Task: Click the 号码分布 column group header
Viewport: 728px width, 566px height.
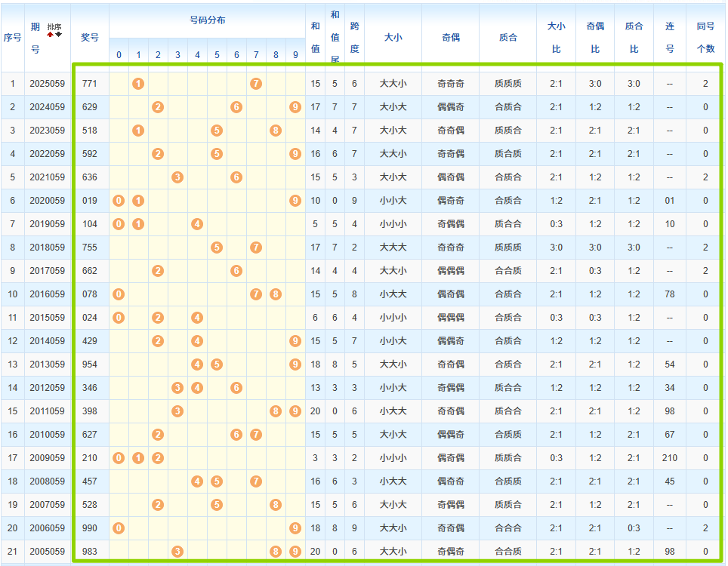Action: point(207,20)
